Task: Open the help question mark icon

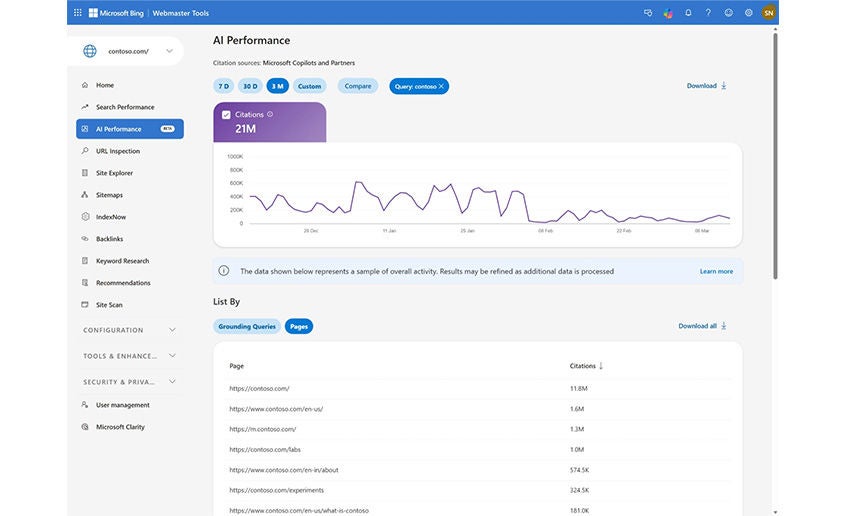Action: [708, 13]
